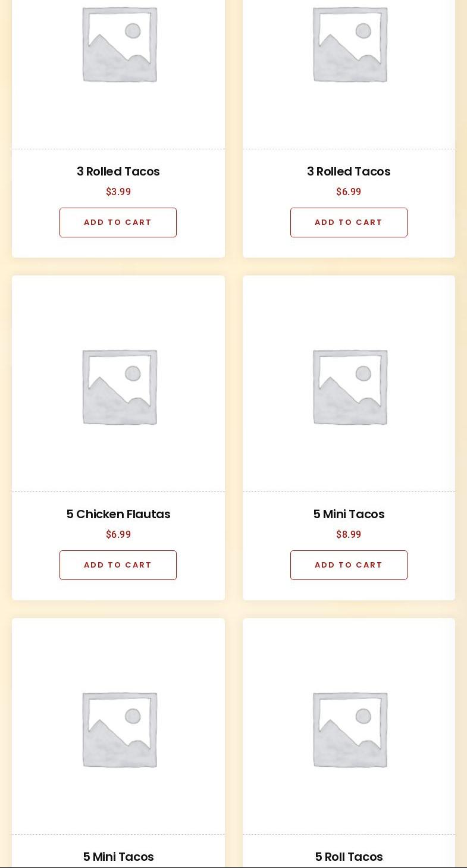This screenshot has height=868, width=467.
Task: Open the image of the $6.99 3 Rolled Tacos
Action: coord(350,45)
